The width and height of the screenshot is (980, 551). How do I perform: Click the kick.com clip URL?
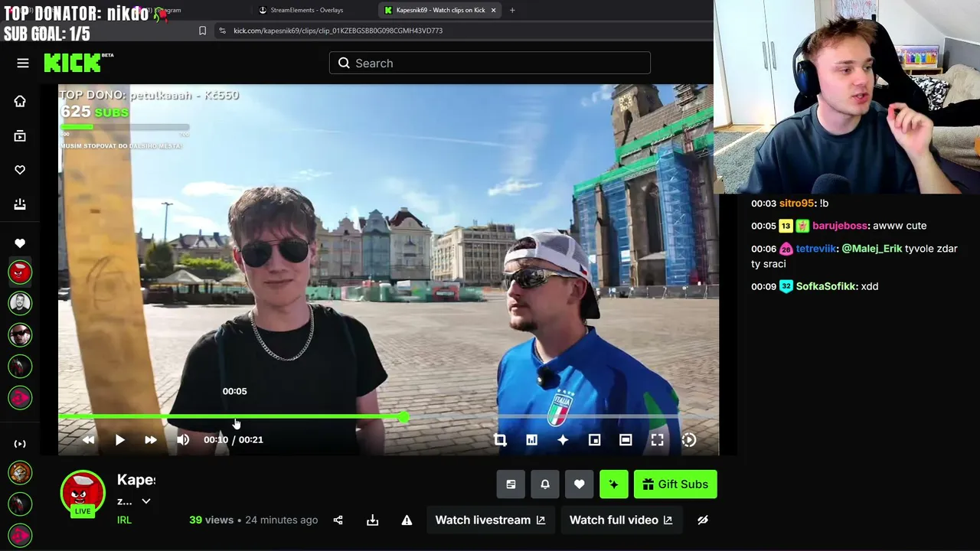tap(338, 31)
